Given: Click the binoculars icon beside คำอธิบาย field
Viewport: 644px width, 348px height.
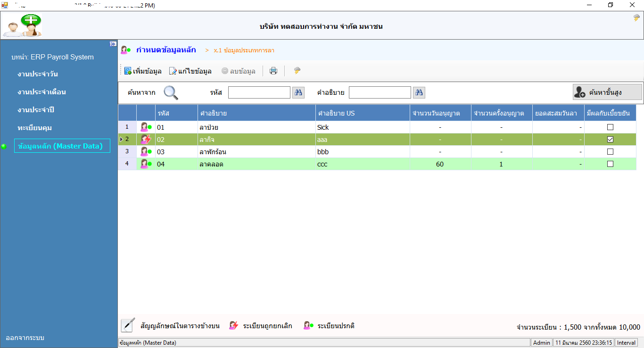Looking at the screenshot, I should point(419,92).
